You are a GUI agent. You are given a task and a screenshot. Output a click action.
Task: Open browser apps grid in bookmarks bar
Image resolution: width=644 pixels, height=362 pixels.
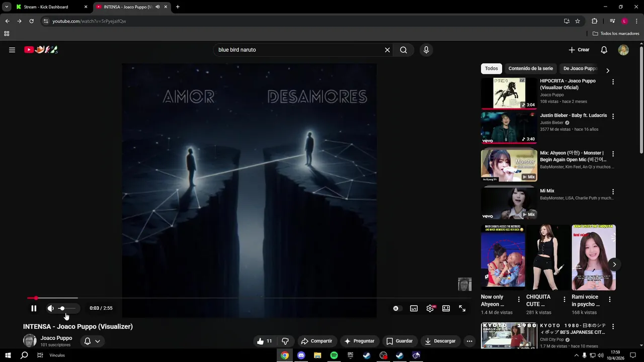(7, 34)
